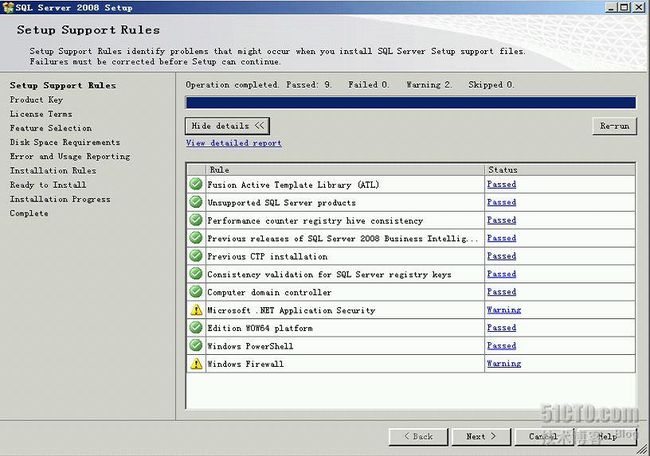
Task: Select the Product Key step
Action: pyautogui.click(x=36, y=100)
